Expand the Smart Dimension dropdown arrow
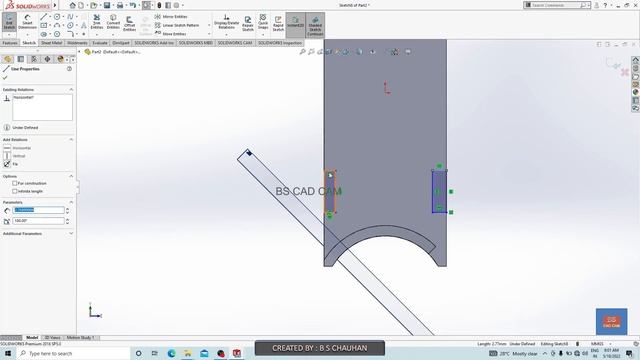 pos(27,34)
